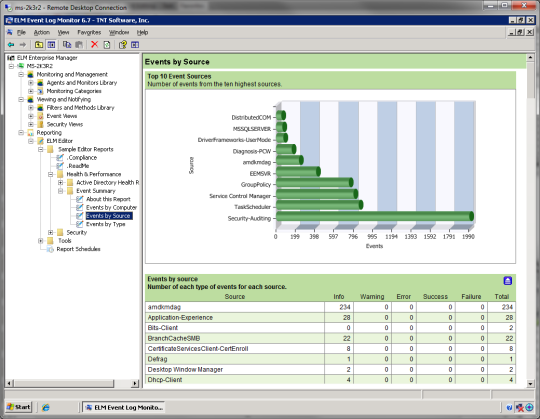The height and width of the screenshot is (419, 540).
Task: Click the Up one level folder icon
Action: coord(39,45)
